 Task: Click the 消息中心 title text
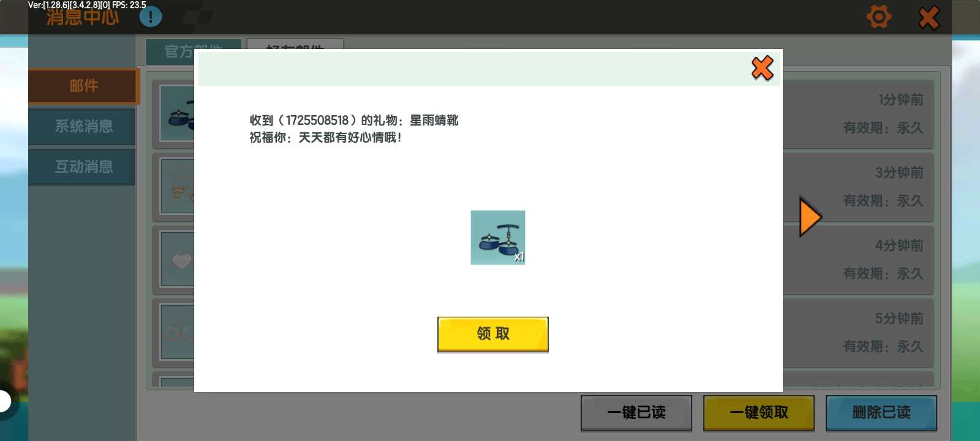83,17
